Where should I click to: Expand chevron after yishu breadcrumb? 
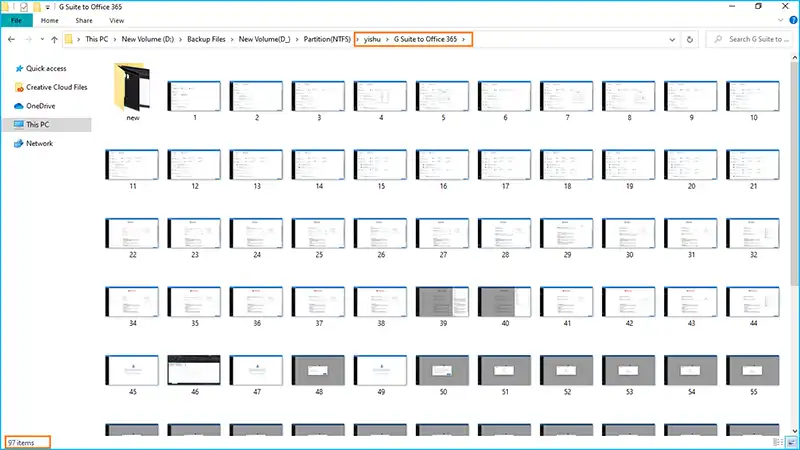pos(387,39)
